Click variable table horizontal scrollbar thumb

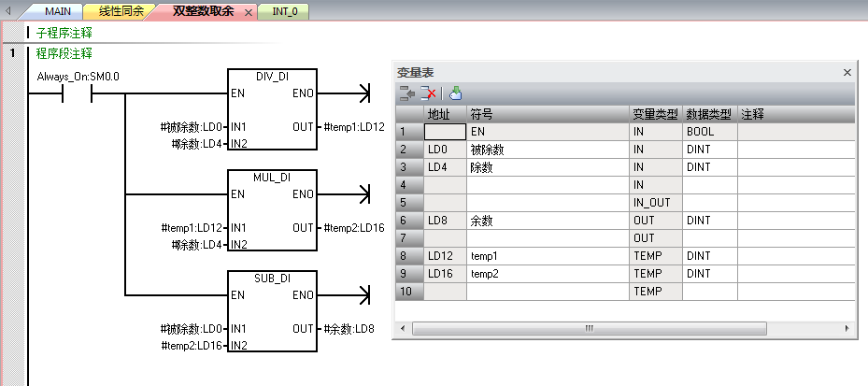(590, 328)
